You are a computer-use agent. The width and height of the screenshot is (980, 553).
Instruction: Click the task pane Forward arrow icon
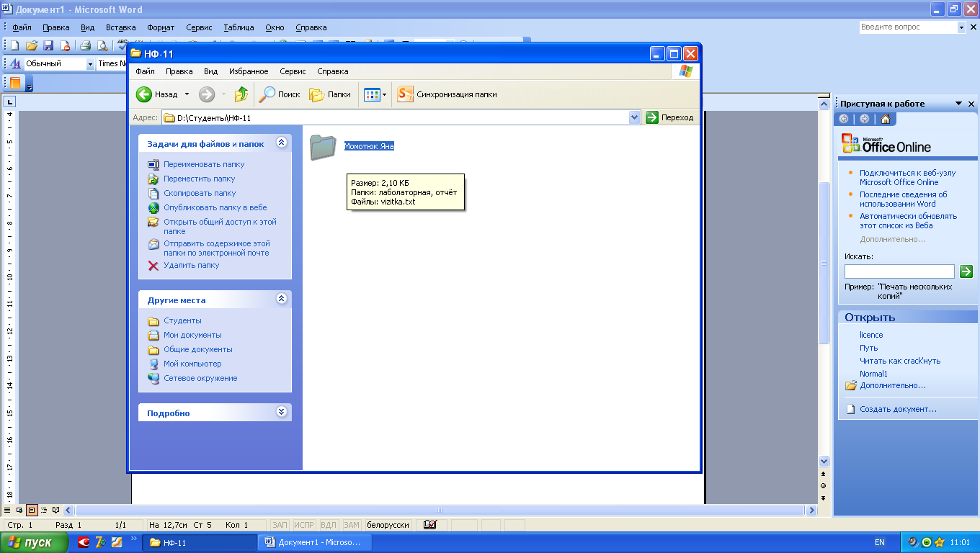pos(865,119)
